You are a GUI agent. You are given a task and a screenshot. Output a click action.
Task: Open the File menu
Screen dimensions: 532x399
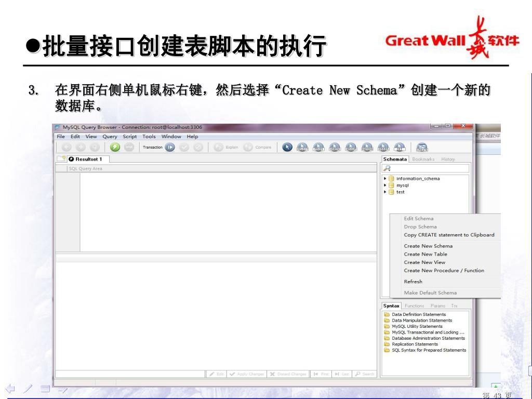[x=61, y=137]
